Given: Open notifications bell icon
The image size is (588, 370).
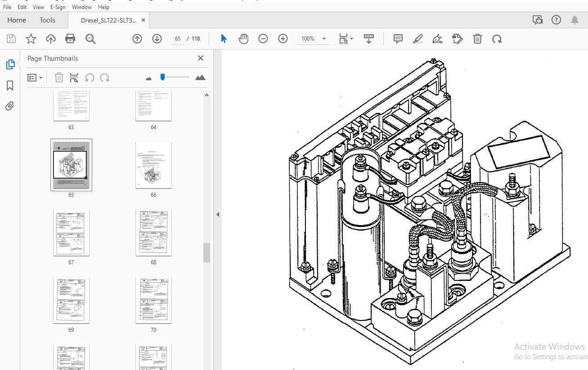Looking at the screenshot, I should point(575,20).
